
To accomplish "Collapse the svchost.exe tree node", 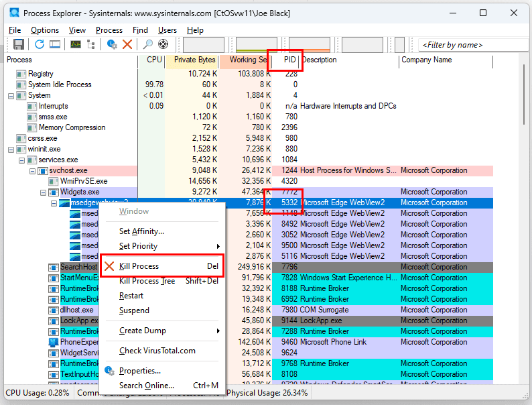I will click(x=32, y=171).
